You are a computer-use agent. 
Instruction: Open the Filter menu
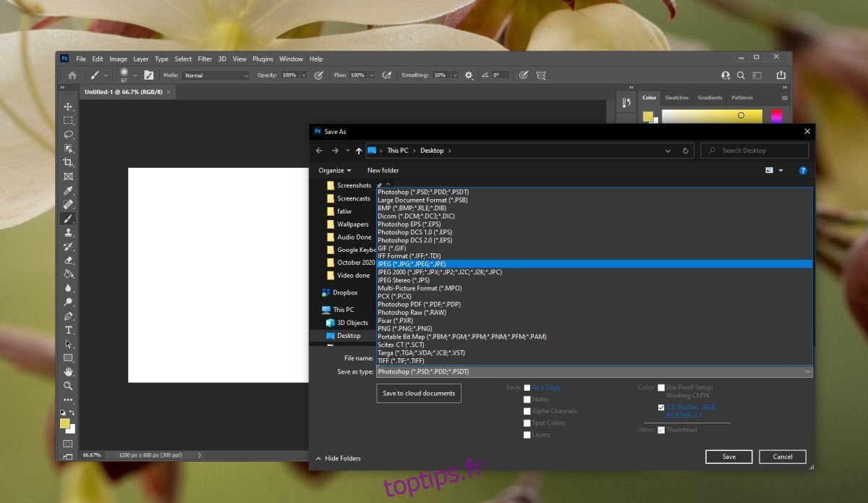(205, 59)
